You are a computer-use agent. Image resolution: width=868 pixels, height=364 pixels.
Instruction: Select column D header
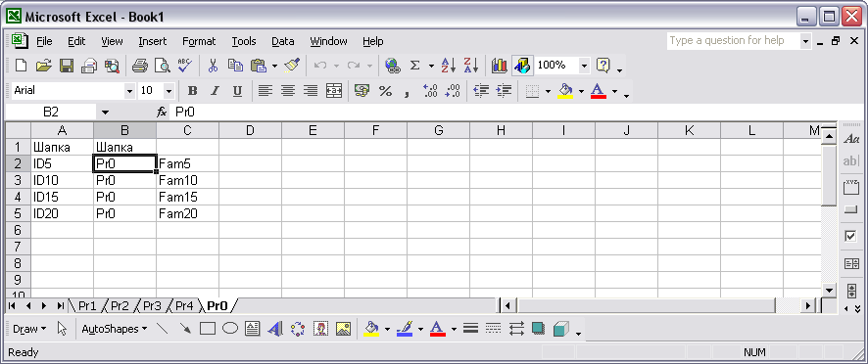point(250,130)
